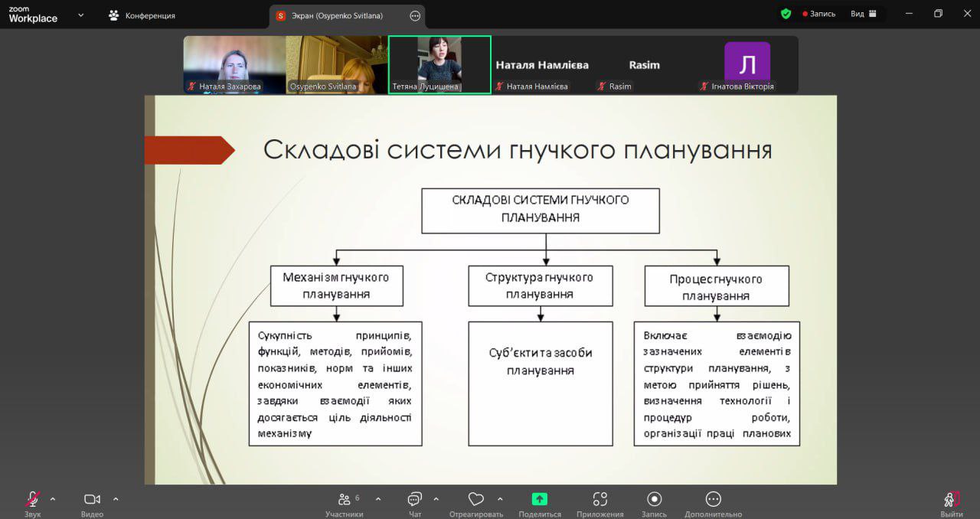Click the React (Отреагировать) heart icon
This screenshot has width=980, height=519.
point(475,501)
